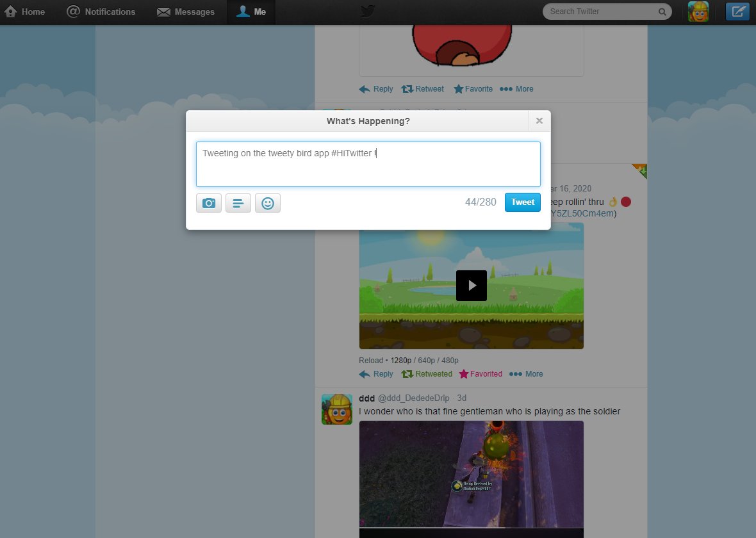756x538 pixels.
Task: Play the landscape video
Action: pyautogui.click(x=472, y=286)
